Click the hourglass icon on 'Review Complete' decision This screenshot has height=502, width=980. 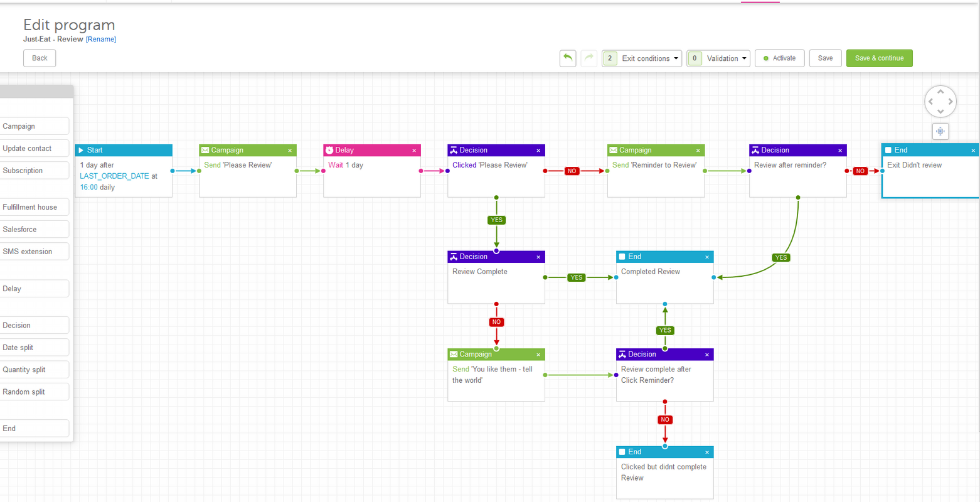pyautogui.click(x=454, y=256)
